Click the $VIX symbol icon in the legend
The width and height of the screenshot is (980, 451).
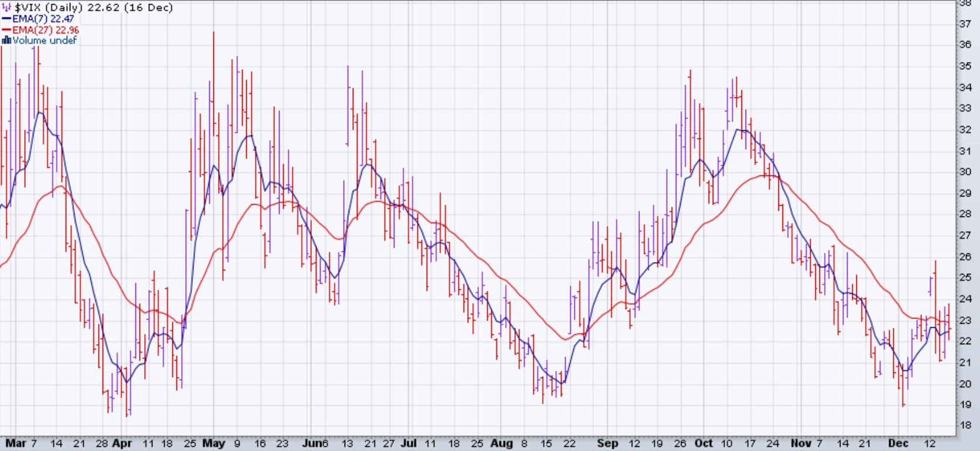tap(7, 8)
